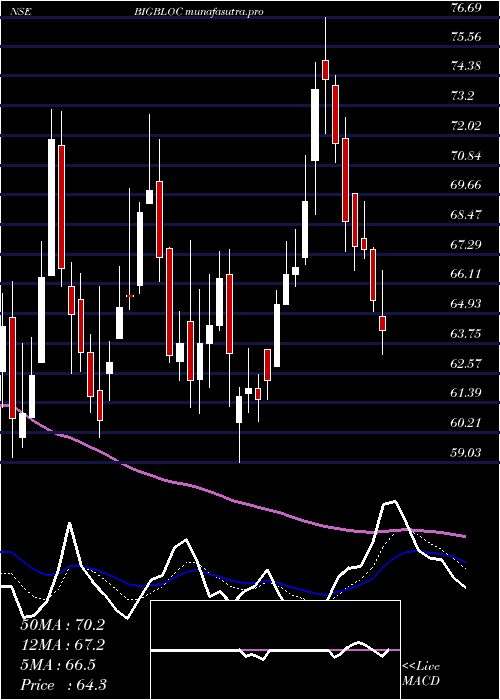Select the 60.21 price axis label
The image size is (500, 700).
click(x=467, y=422)
